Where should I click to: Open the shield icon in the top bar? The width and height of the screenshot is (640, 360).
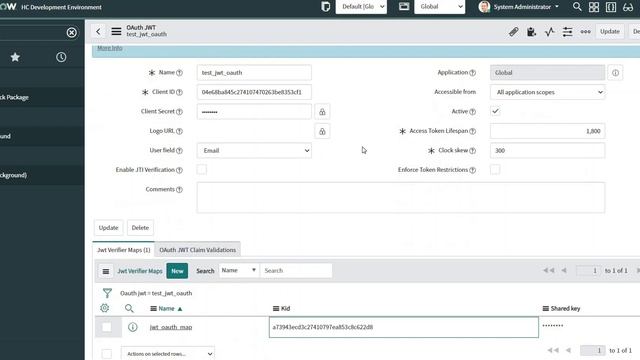(x=325, y=7)
